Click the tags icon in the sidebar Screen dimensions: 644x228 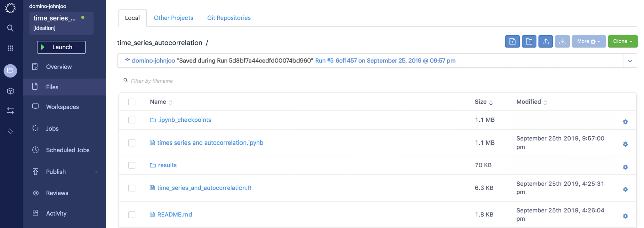coord(10,131)
